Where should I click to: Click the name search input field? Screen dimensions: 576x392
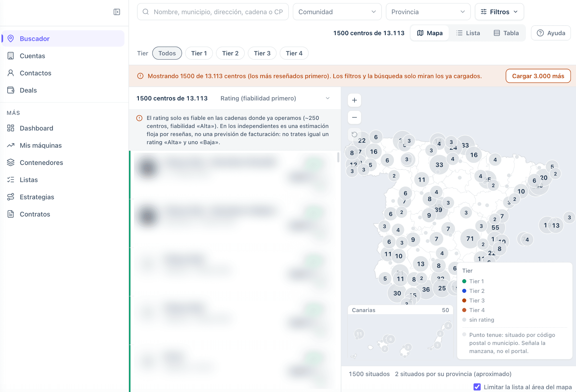click(x=213, y=12)
